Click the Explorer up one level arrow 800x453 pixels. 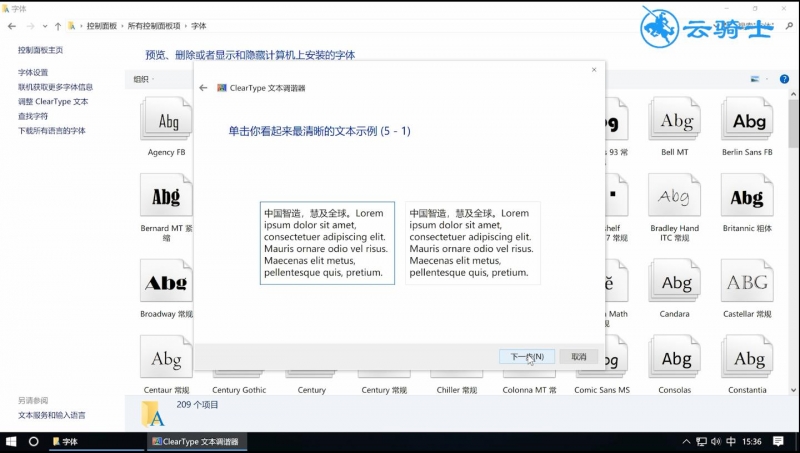58,26
